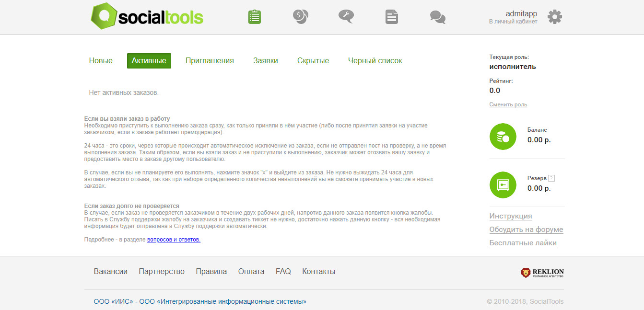This screenshot has width=644, height=310.
Task: Click the Сменить роль link
Action: [508, 104]
